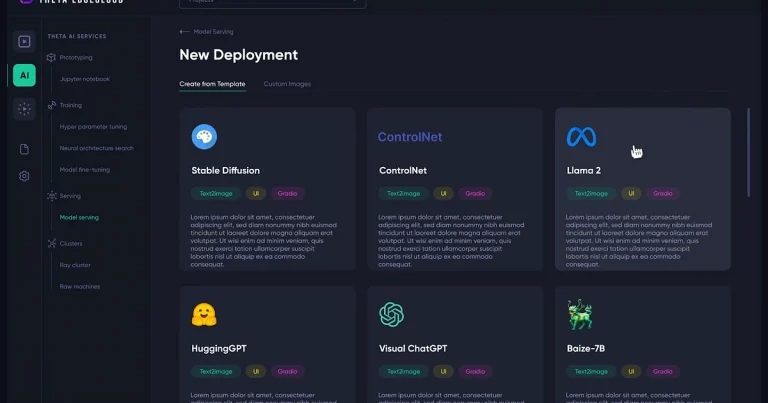This screenshot has height=403, width=768.
Task: Open Model fine-tuning
Action: click(85, 169)
